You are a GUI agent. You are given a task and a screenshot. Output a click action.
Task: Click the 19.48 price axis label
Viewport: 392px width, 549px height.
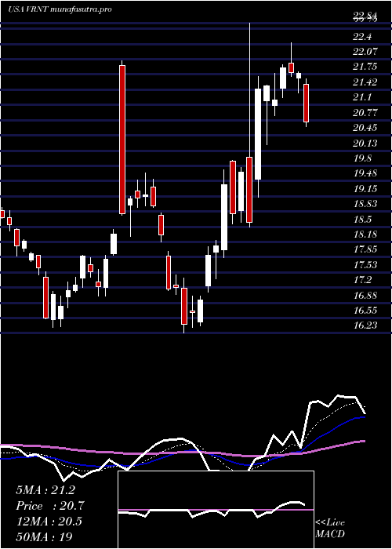[365, 173]
